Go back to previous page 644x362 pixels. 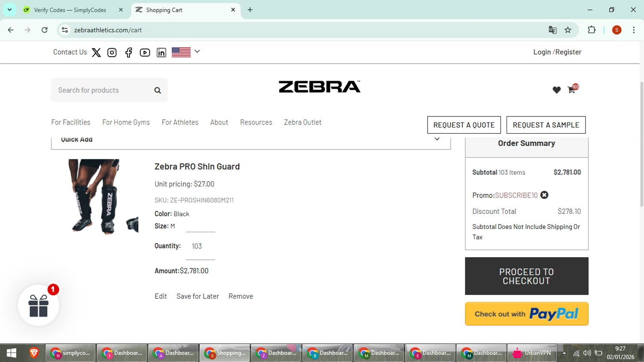pos(11,30)
